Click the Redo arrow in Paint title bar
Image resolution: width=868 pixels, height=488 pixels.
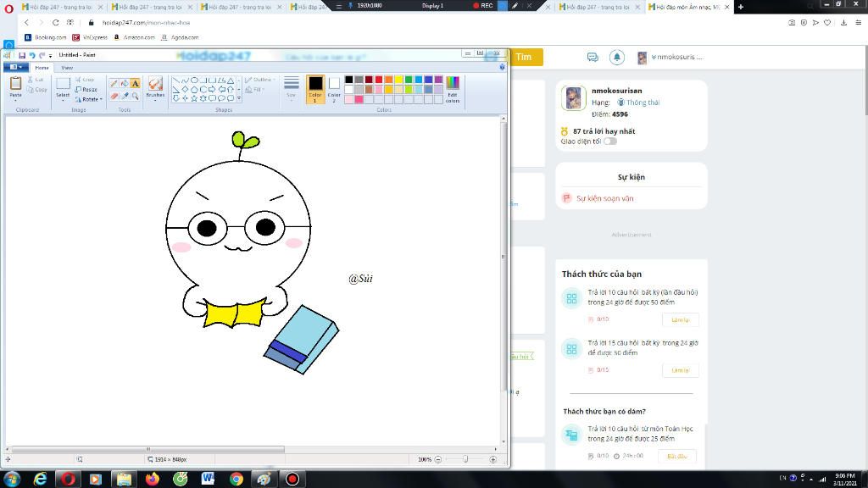[x=42, y=55]
